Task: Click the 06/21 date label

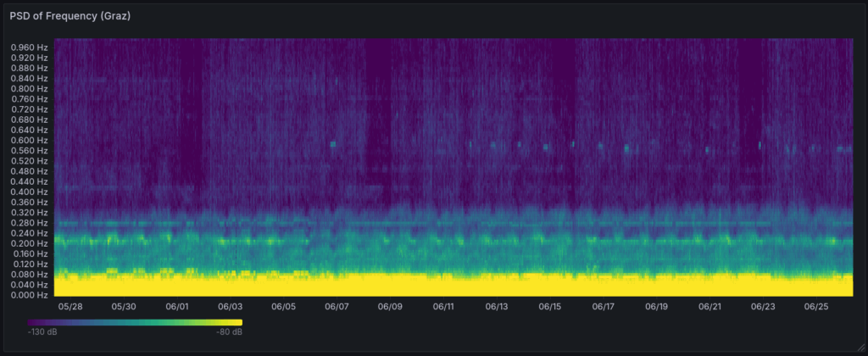Action: (x=709, y=306)
